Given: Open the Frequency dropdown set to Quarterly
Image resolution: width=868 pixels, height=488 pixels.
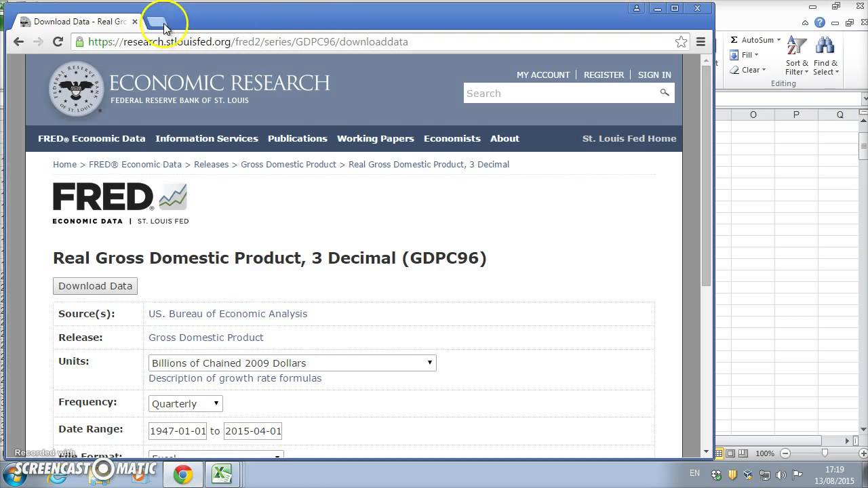Looking at the screenshot, I should point(185,403).
